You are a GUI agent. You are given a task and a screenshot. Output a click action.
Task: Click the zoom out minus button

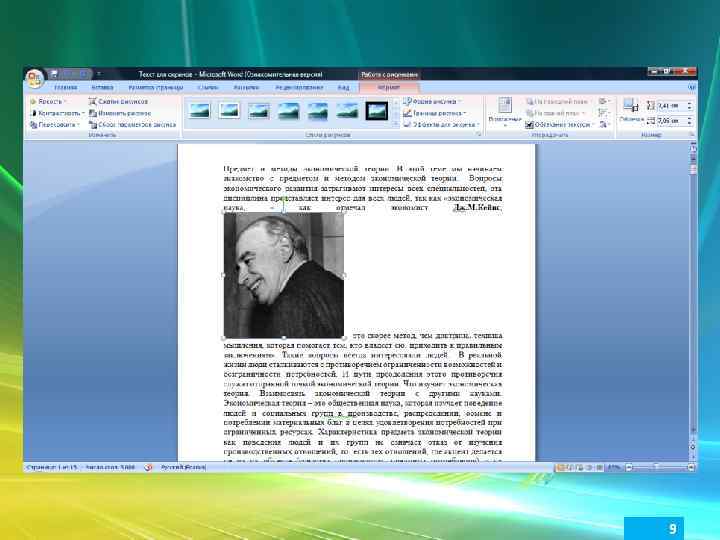tap(630, 467)
